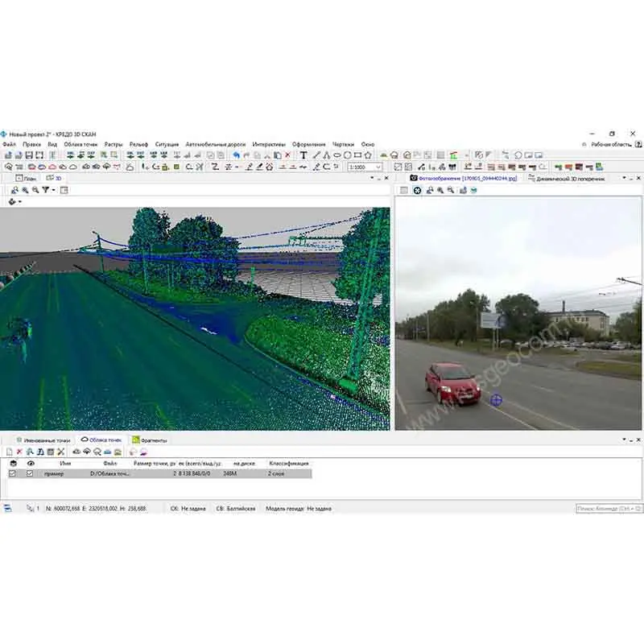Click the red delete X in the clouds panel
The image size is (644, 644).
point(19,452)
